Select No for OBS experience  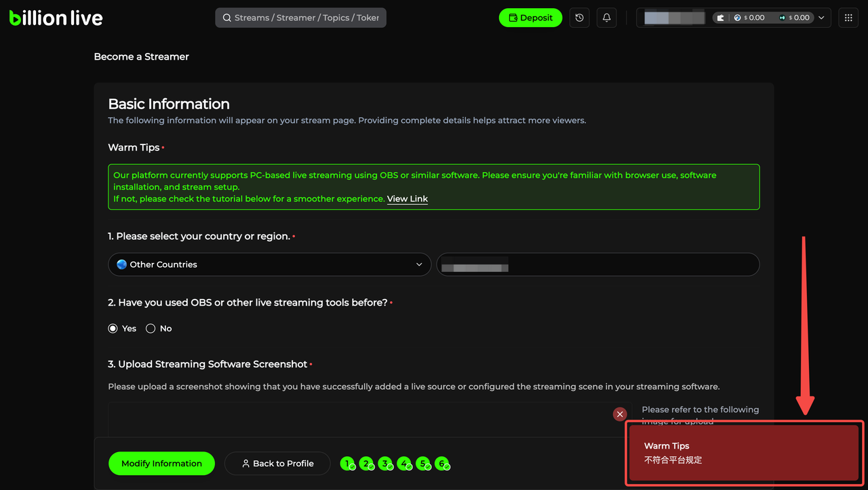[151, 329]
